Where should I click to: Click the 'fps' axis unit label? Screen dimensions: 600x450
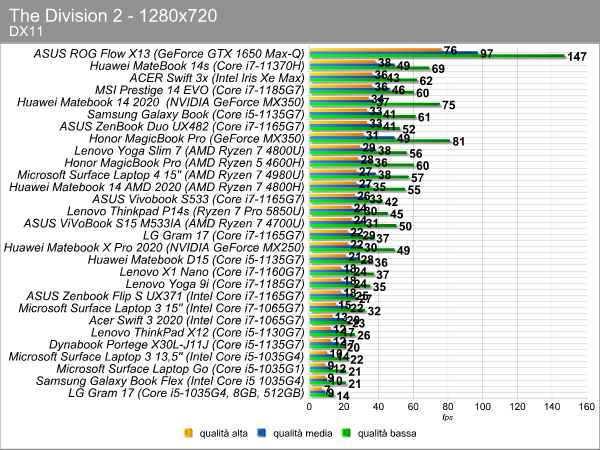tap(448, 417)
